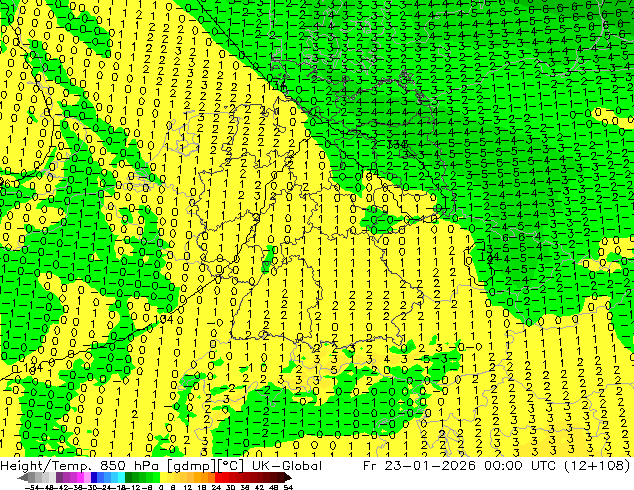Click the 'UK-Global' model name

tap(287, 466)
